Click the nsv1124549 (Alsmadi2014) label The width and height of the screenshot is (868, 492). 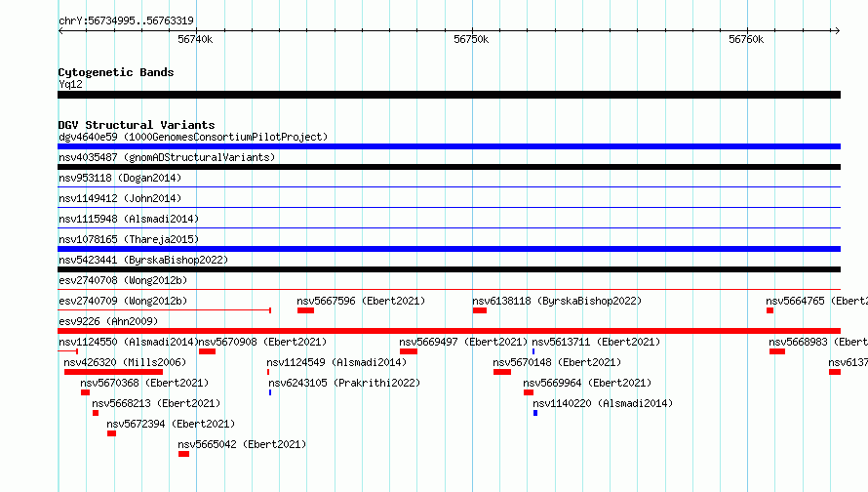[336, 362]
